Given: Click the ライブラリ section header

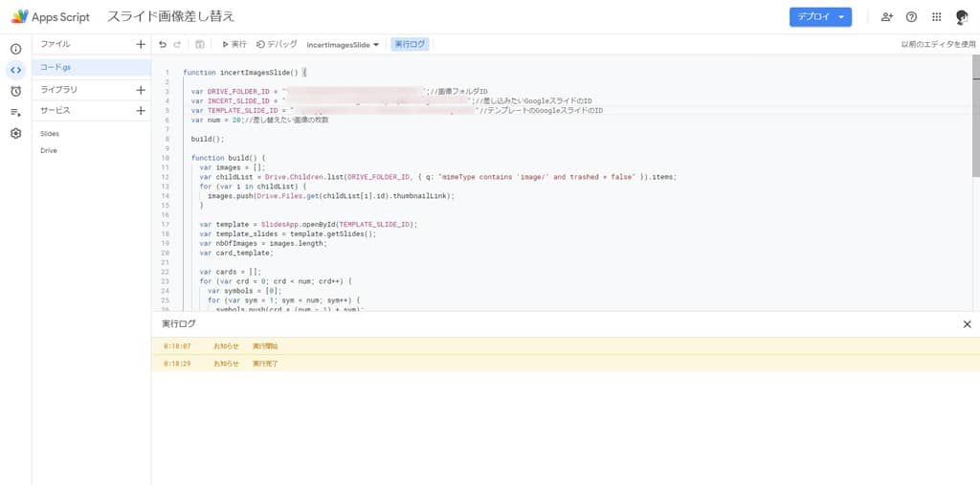Looking at the screenshot, I should [x=58, y=89].
